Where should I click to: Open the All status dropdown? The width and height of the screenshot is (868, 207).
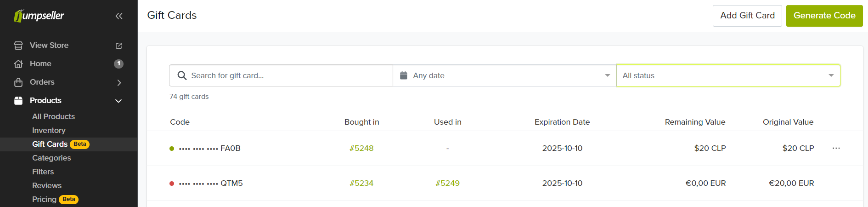click(728, 75)
